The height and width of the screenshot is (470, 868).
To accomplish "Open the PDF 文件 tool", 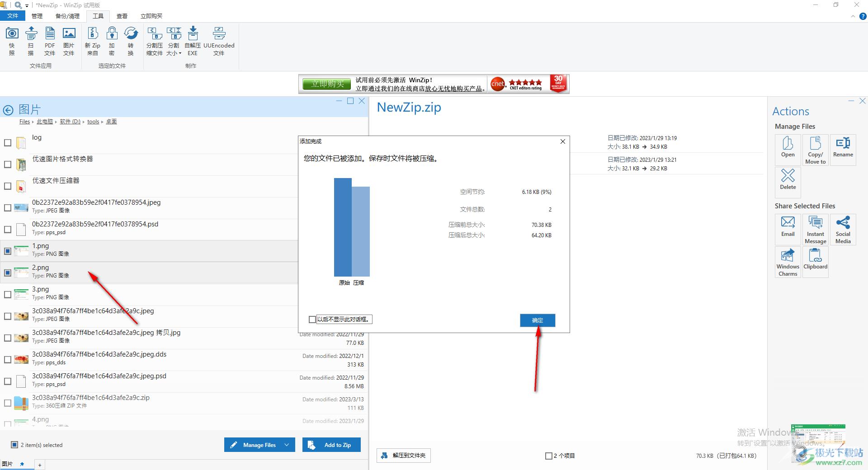I will click(x=50, y=41).
